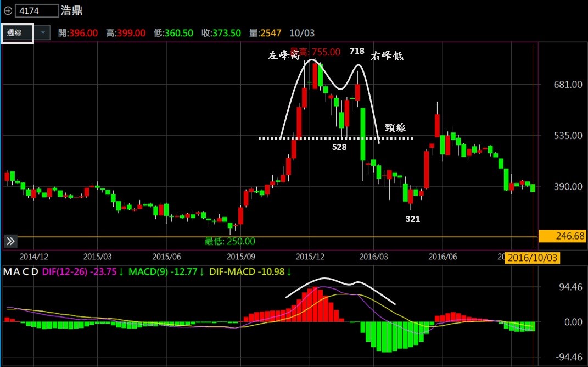Click the 4174 stock code input field
Screen dimensions: 588x367
tap(37, 10)
